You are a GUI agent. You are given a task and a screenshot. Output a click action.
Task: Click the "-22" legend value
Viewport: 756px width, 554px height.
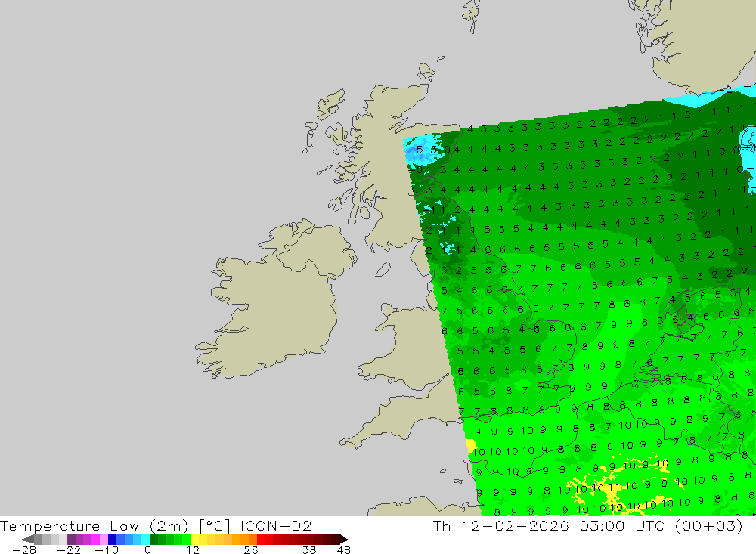(x=69, y=550)
